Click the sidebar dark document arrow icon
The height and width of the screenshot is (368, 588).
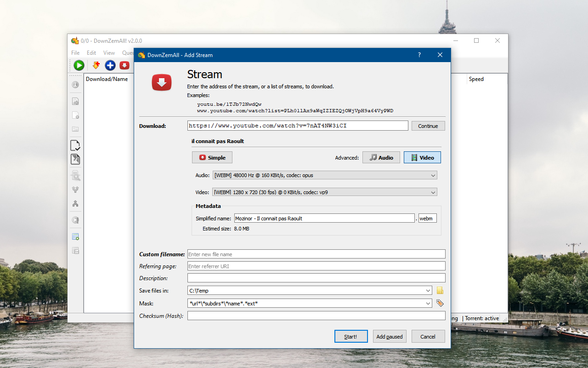coord(75,159)
